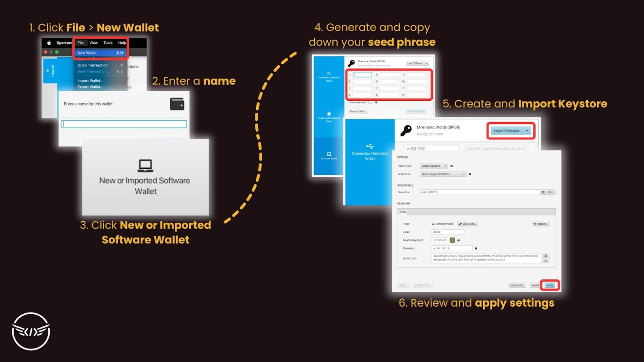Toggle the info circle next to Policy Type
This screenshot has height=362, width=644.
click(x=451, y=166)
